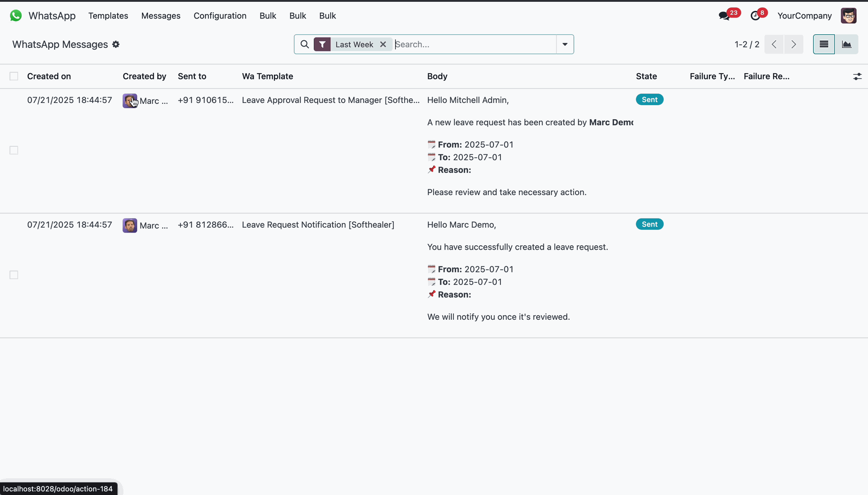Open optional columns adjust icon
868x495 pixels.
click(x=857, y=76)
